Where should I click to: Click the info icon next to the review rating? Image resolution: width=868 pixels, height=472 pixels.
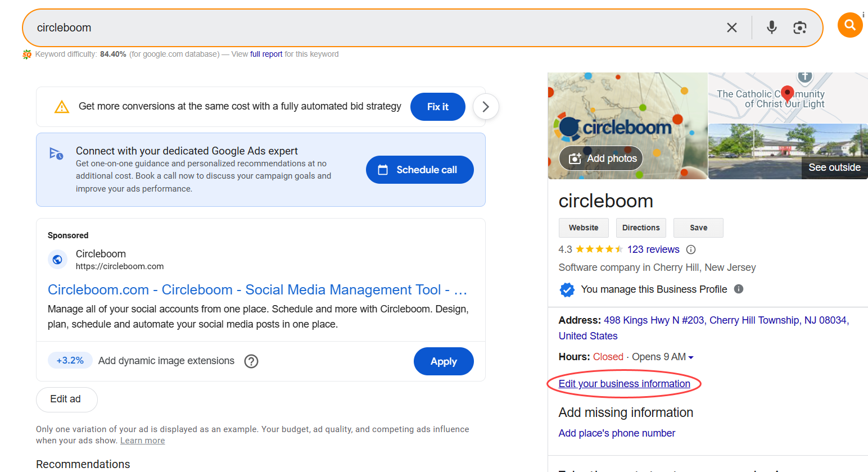[x=690, y=249]
